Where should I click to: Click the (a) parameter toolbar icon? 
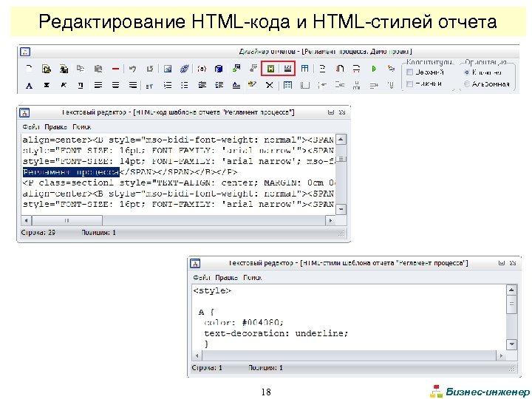click(x=202, y=69)
